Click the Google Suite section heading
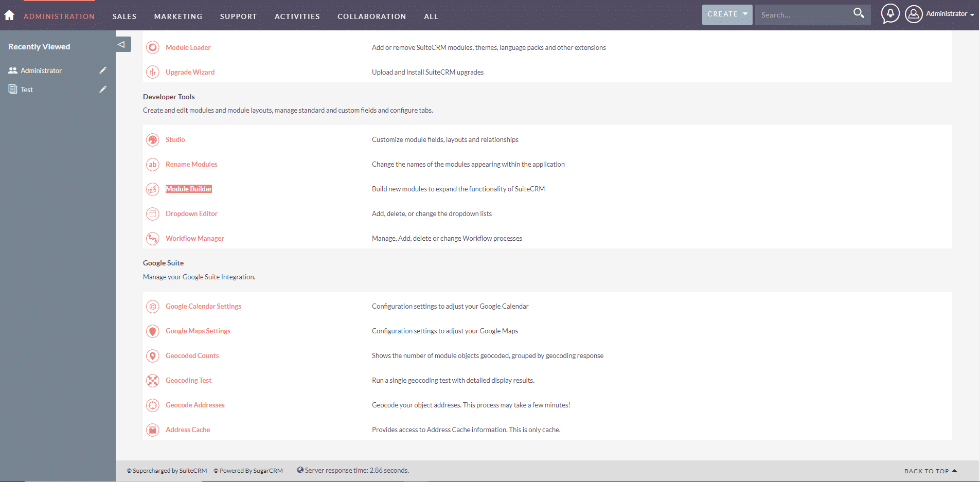The width and height of the screenshot is (980, 482). [x=163, y=263]
